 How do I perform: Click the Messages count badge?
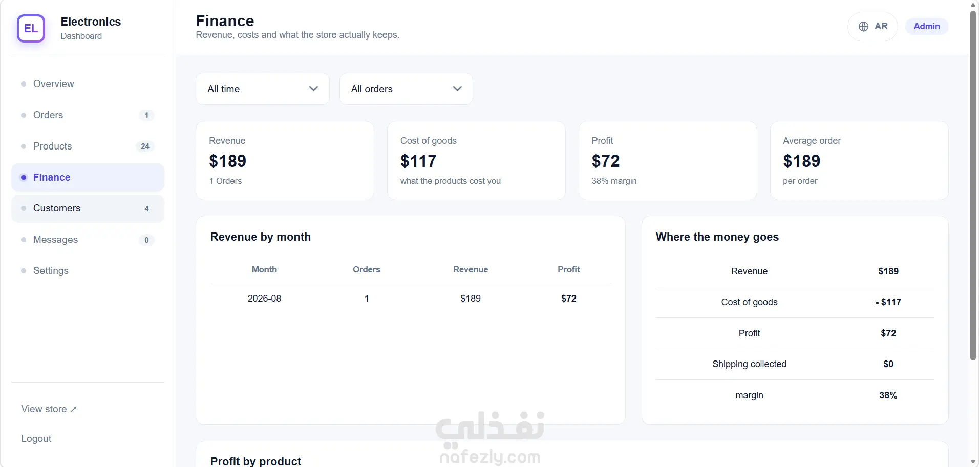(146, 240)
